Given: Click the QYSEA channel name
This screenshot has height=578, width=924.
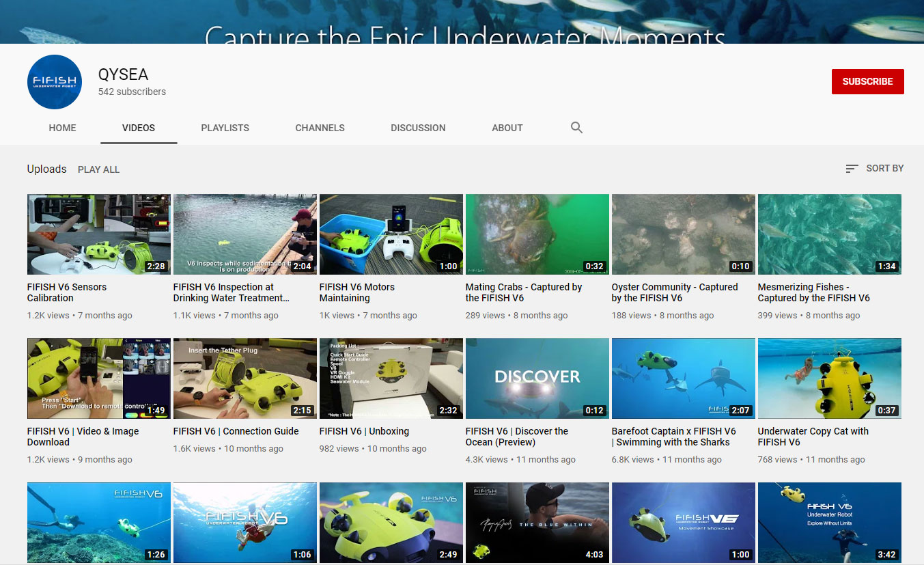Looking at the screenshot, I should (x=123, y=74).
